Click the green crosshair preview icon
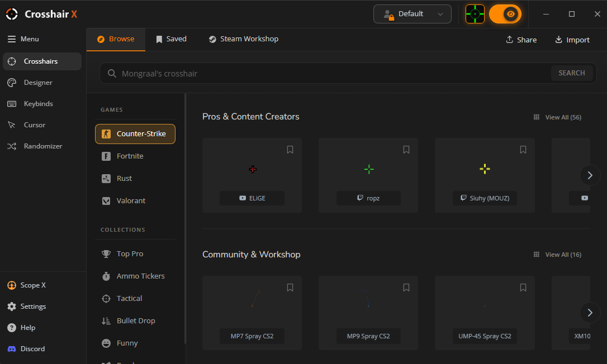The height and width of the screenshot is (364, 607). coord(475,14)
